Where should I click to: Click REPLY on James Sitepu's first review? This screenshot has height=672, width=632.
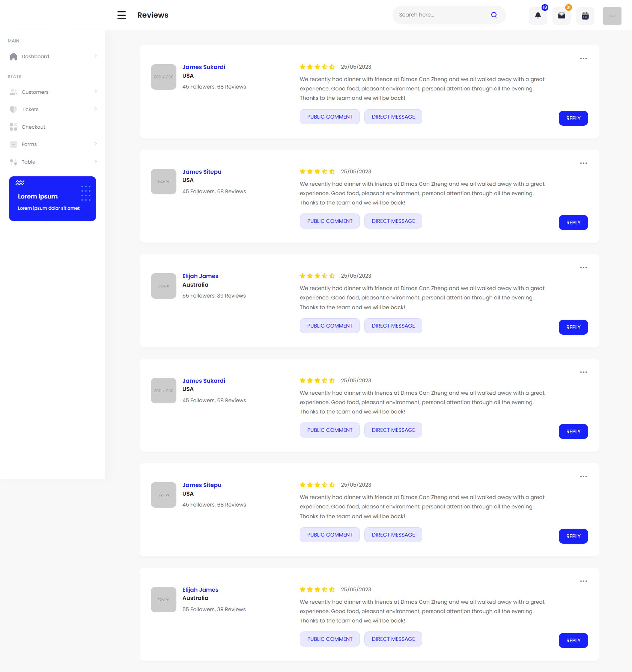point(573,222)
